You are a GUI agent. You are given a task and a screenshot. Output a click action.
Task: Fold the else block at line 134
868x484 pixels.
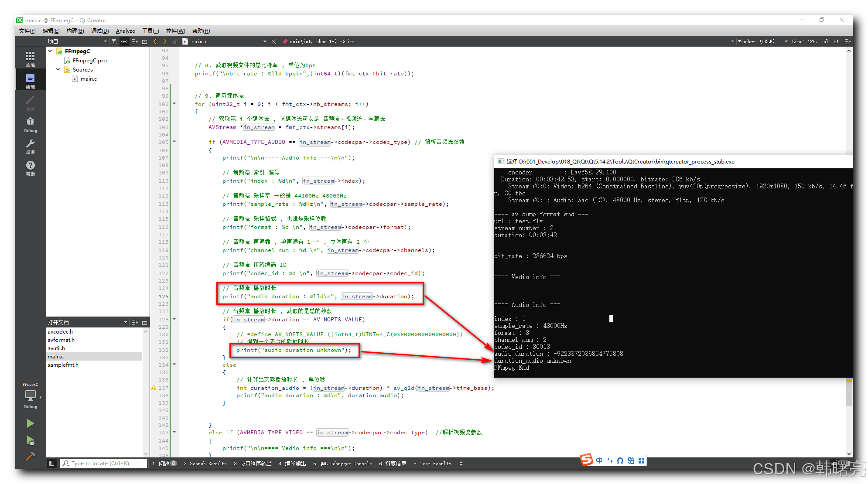pos(174,364)
